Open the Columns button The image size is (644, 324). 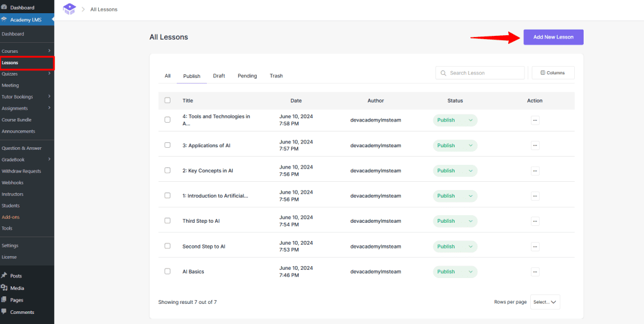[553, 73]
